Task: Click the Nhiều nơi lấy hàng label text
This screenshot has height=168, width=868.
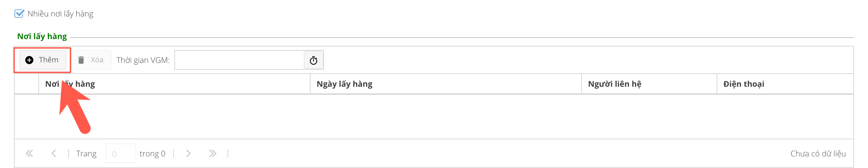Action: tap(60, 14)
